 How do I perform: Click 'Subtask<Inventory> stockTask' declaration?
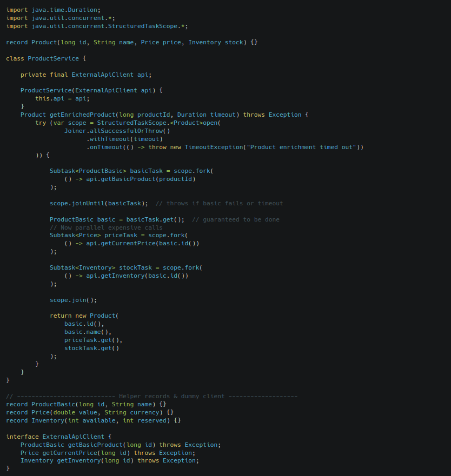pyautogui.click(x=101, y=268)
